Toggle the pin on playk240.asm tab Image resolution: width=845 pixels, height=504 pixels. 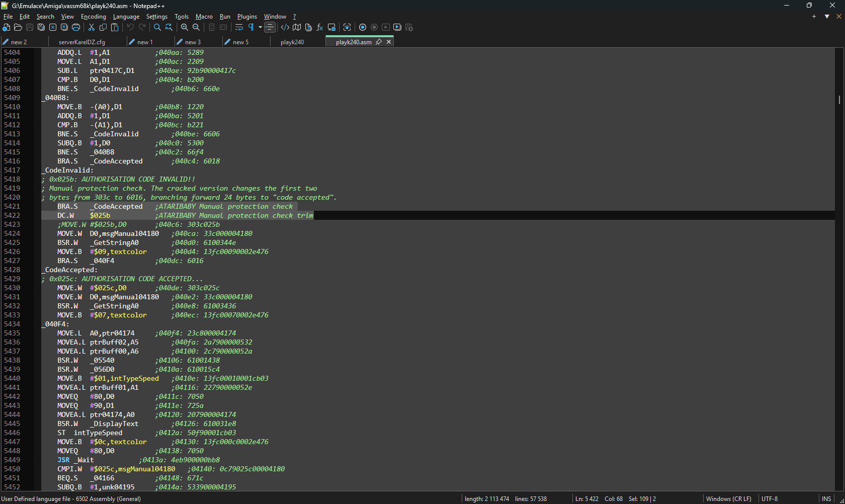pyautogui.click(x=379, y=42)
